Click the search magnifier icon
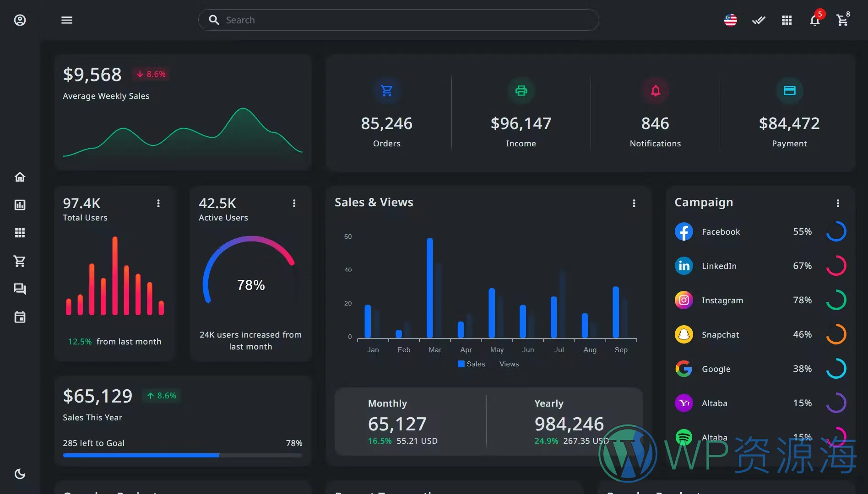 pyautogui.click(x=214, y=20)
